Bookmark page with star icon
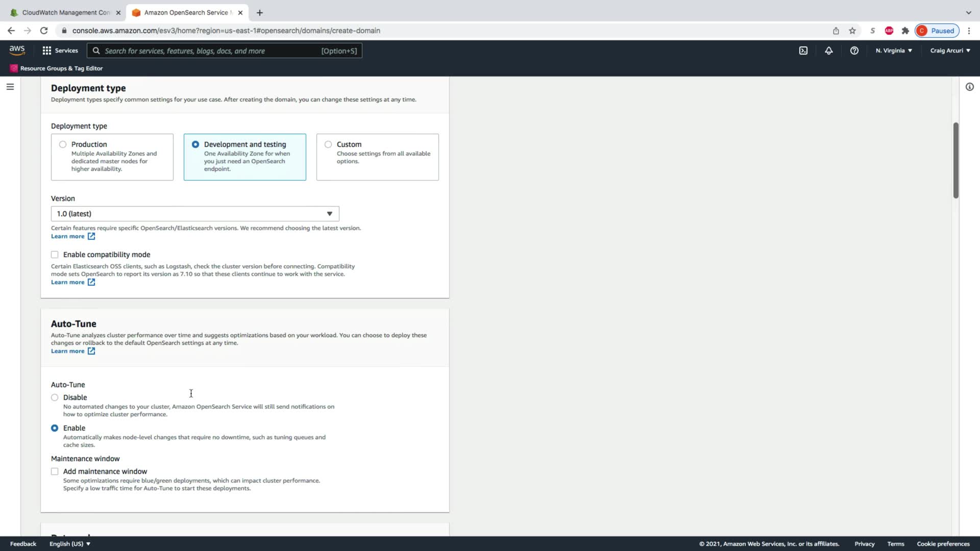This screenshot has height=551, width=980. pos(852,31)
